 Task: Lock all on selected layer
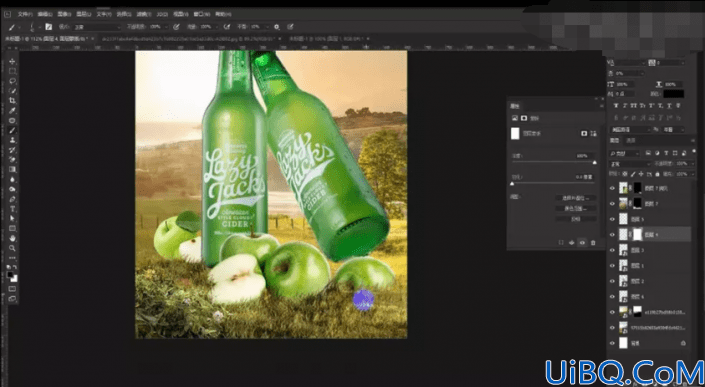(657, 174)
